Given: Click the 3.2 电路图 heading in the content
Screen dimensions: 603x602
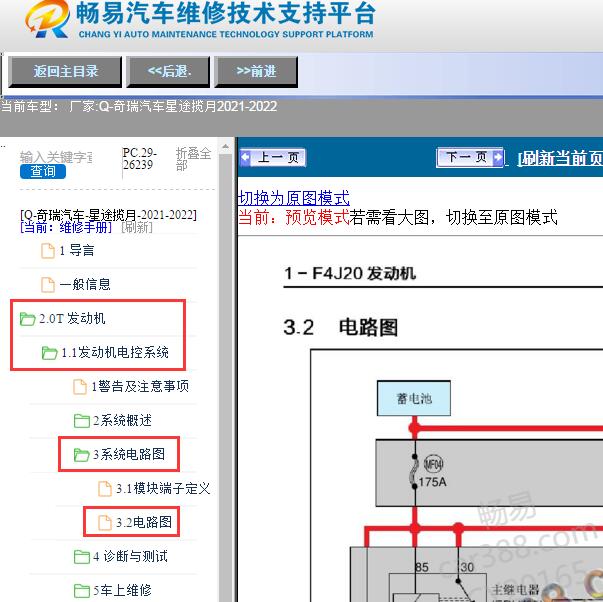Looking at the screenshot, I should click(341, 327).
